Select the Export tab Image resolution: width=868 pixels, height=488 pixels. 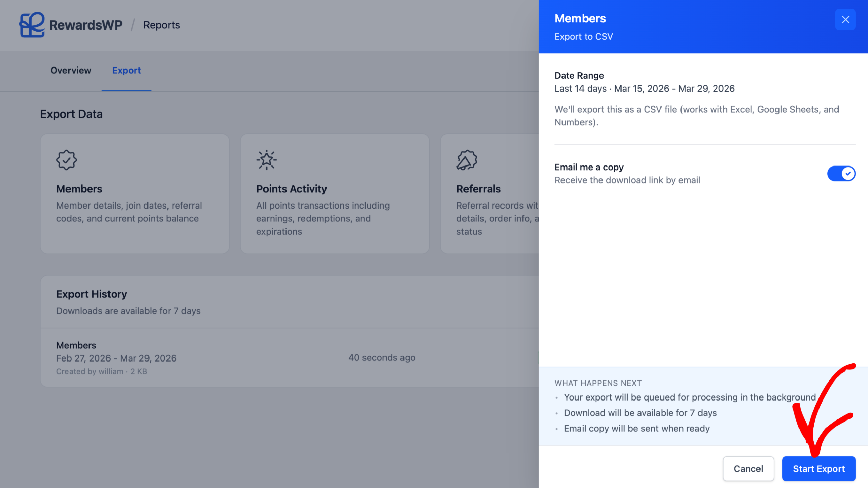point(126,70)
